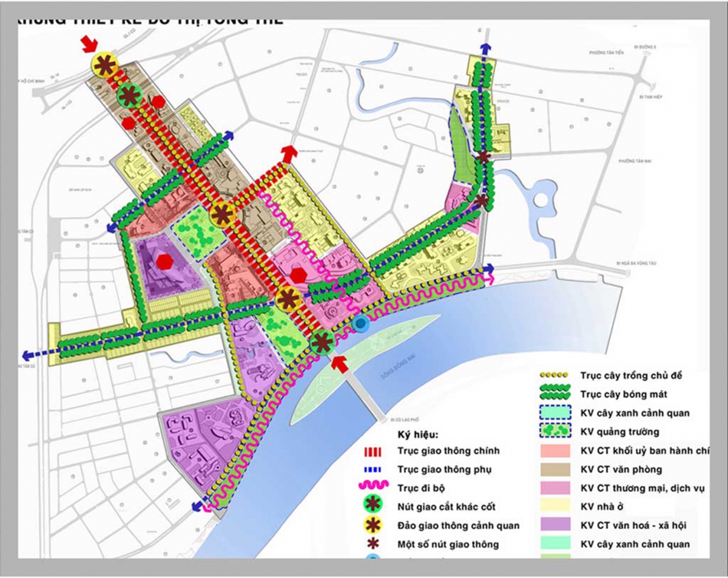
Task: Click the green circle interchange symbol in legend
Action: tap(373, 507)
